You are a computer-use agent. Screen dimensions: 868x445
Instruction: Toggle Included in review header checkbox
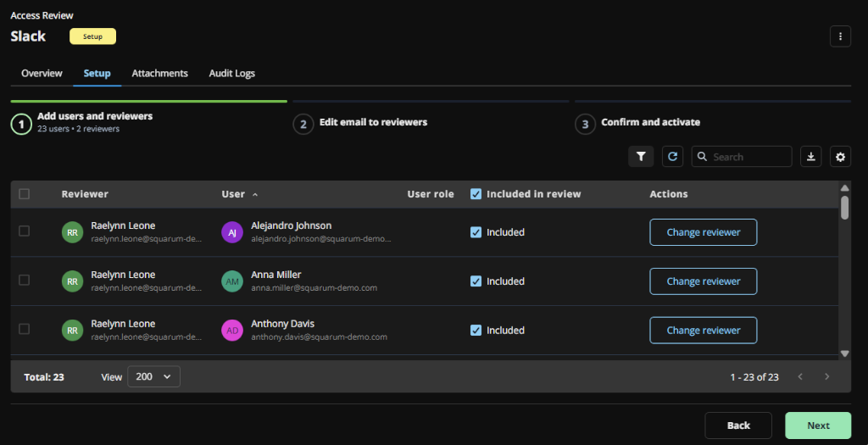pos(476,194)
